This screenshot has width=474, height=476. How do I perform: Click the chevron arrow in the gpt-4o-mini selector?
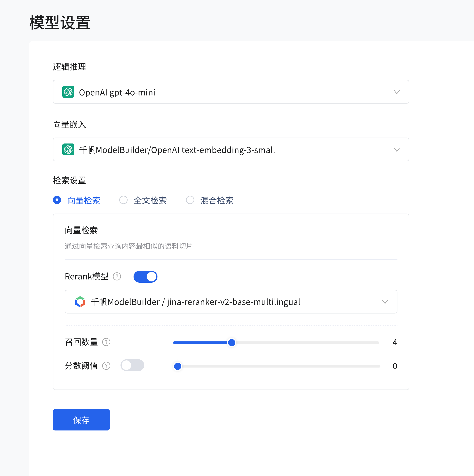396,92
